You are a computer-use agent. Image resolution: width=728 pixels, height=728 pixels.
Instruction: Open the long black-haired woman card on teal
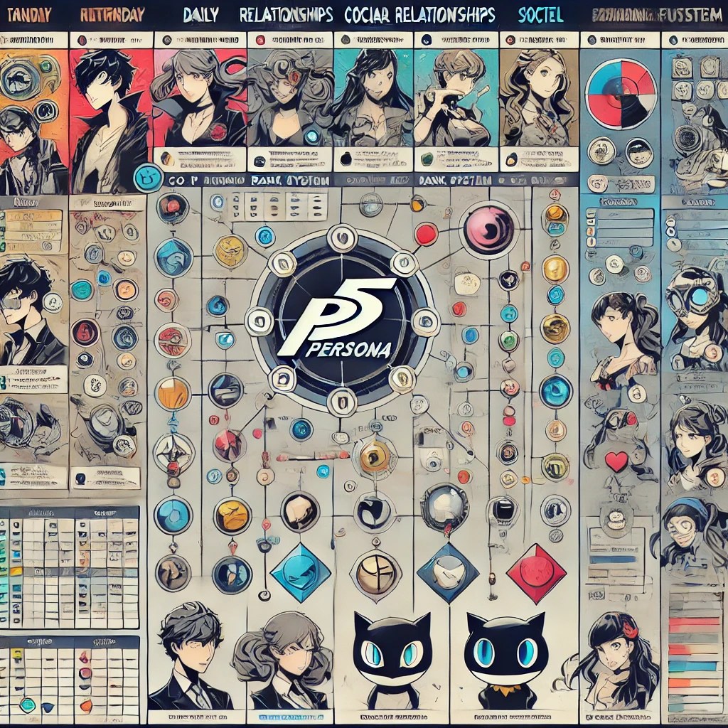coord(373,97)
